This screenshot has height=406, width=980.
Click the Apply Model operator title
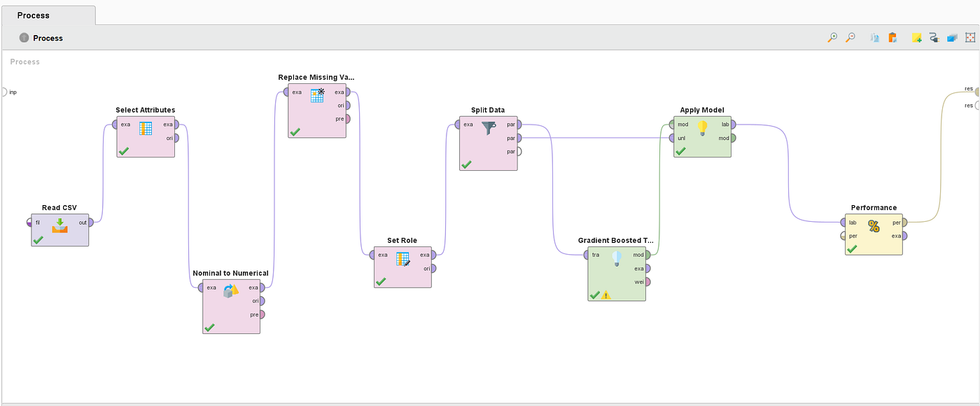702,110
